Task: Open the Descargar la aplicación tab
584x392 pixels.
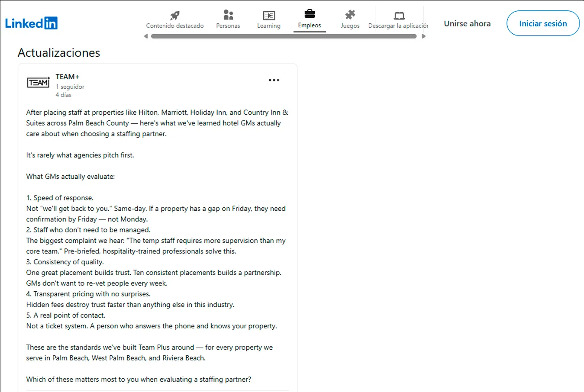Action: click(x=398, y=26)
